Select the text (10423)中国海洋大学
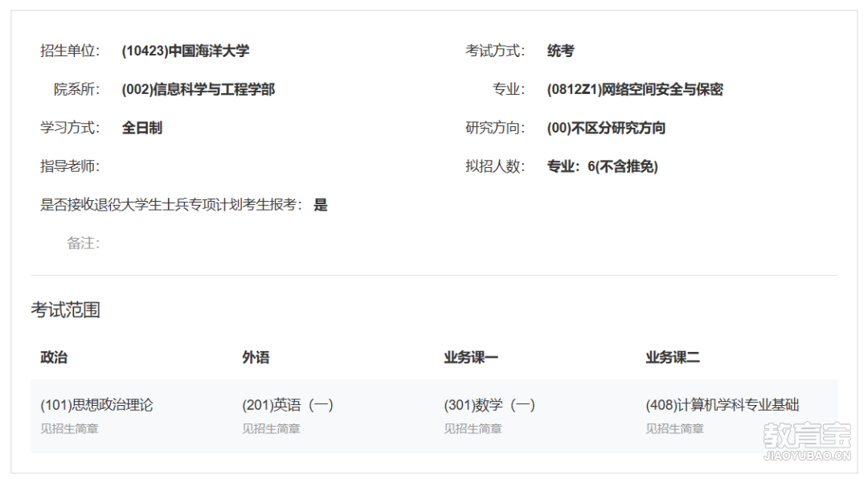Image resolution: width=868 pixels, height=479 pixels. point(186,51)
